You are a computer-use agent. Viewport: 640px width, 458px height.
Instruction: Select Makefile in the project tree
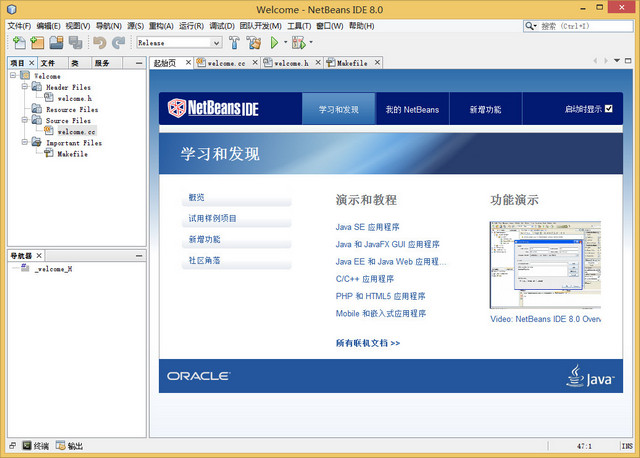click(72, 154)
